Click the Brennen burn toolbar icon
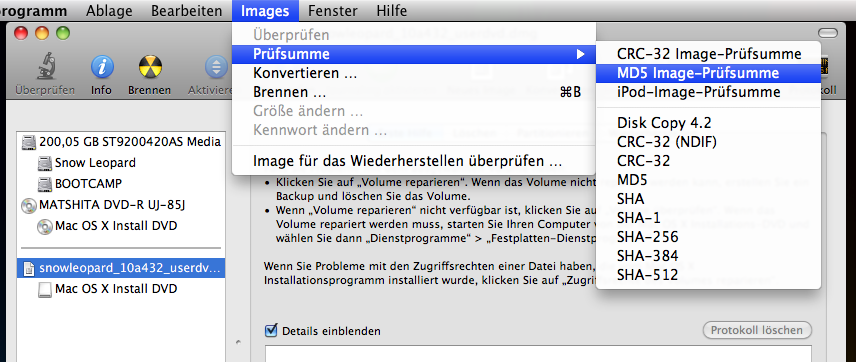This screenshot has height=362, width=856. tap(150, 67)
